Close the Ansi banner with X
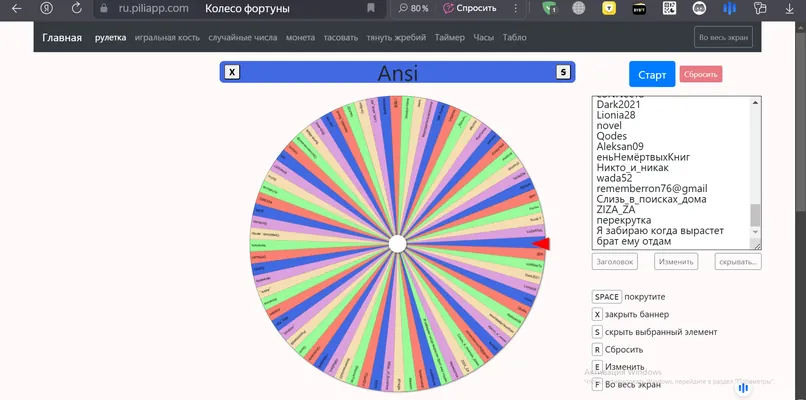The width and height of the screenshot is (806, 400). pos(232,72)
